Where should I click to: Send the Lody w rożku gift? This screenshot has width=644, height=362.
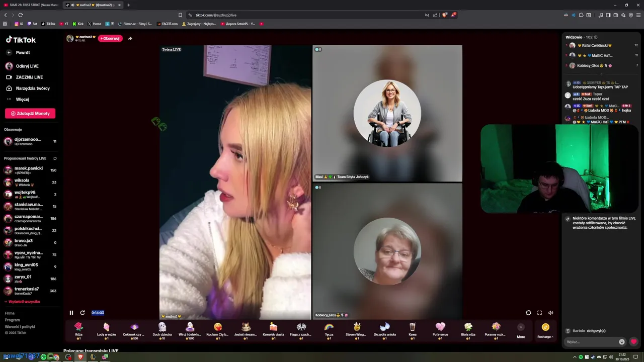[x=106, y=330]
